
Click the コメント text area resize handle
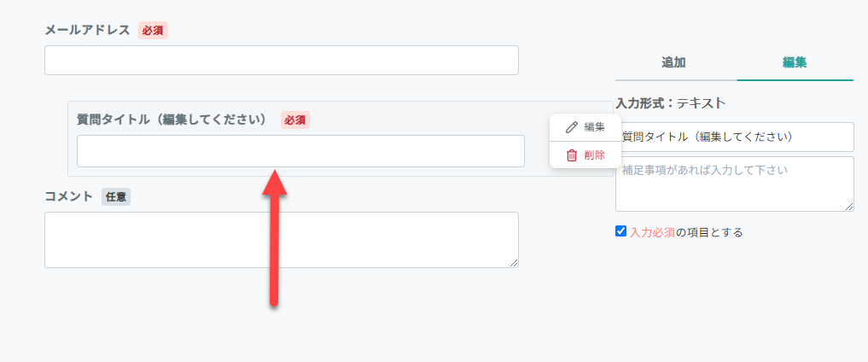[x=514, y=263]
